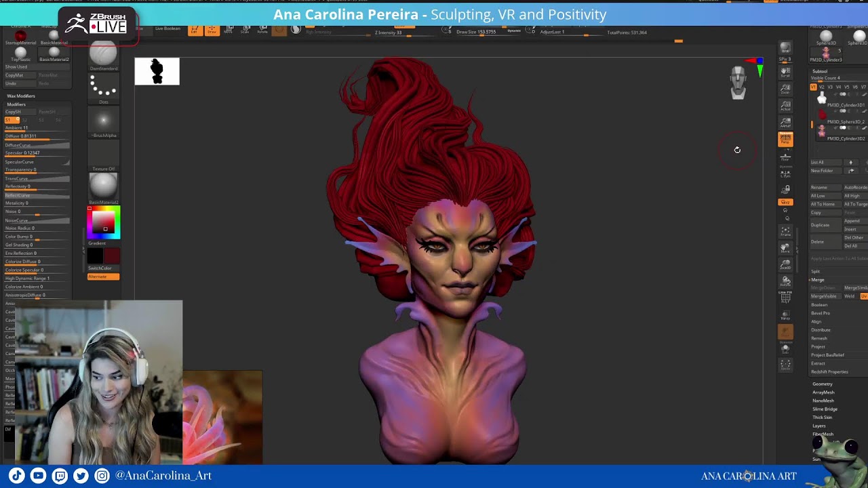Open the Dots stroke type picker
The height and width of the screenshot is (488, 868).
pyautogui.click(x=103, y=89)
